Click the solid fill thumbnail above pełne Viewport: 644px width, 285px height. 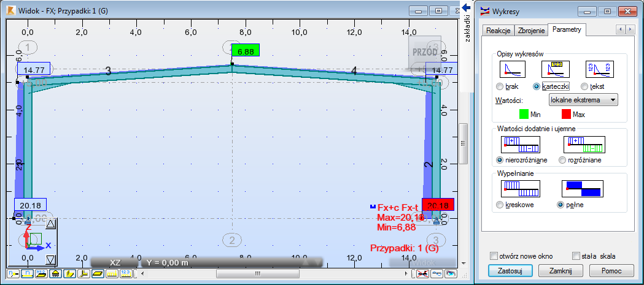(x=584, y=189)
